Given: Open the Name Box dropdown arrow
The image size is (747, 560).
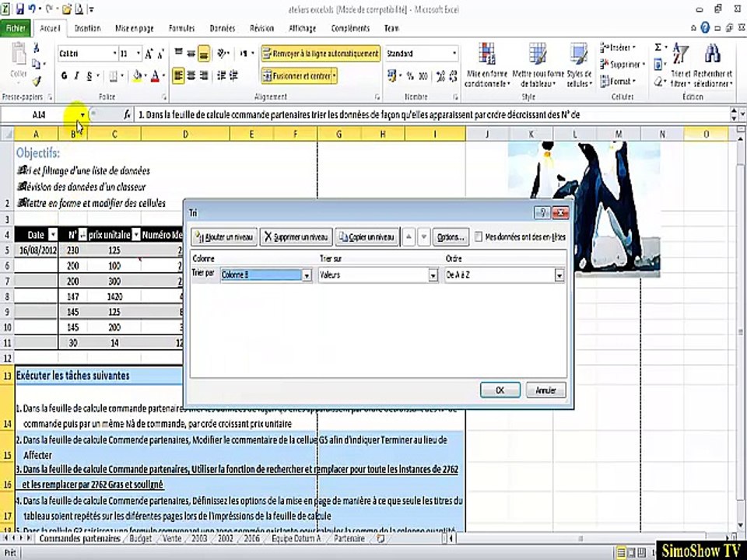Looking at the screenshot, I should click(82, 115).
